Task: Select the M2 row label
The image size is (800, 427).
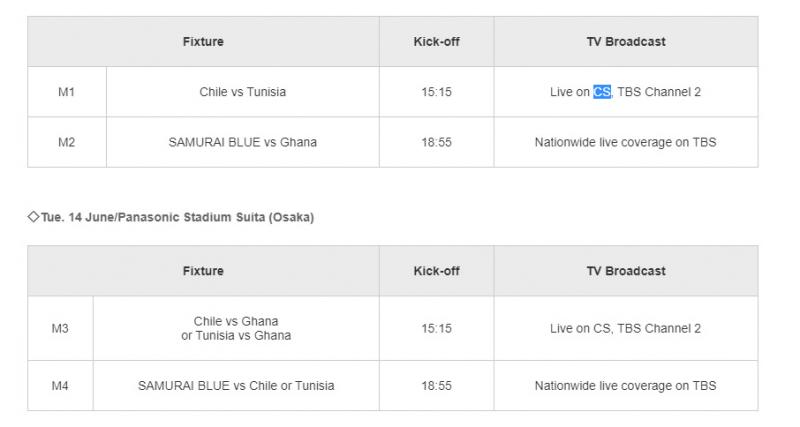Action: pyautogui.click(x=67, y=142)
